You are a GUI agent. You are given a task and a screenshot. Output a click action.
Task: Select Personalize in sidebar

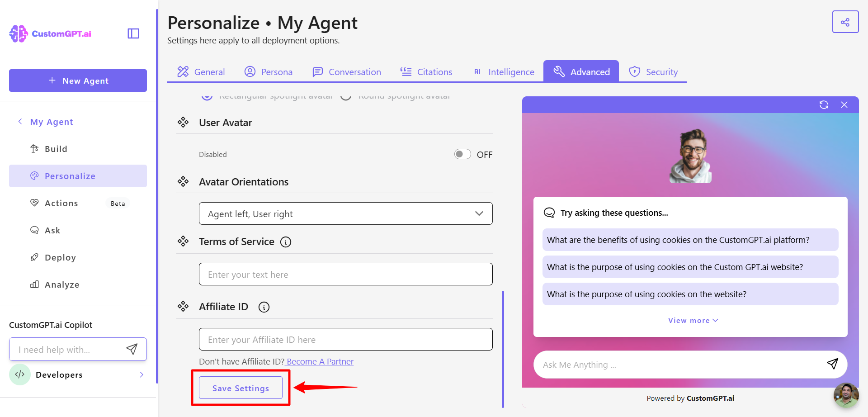click(x=78, y=176)
